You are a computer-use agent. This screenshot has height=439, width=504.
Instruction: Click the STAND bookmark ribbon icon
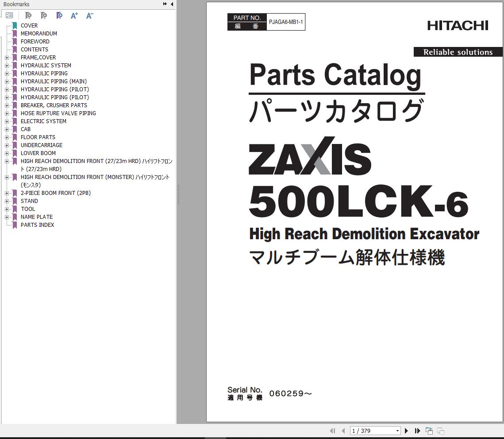click(15, 201)
